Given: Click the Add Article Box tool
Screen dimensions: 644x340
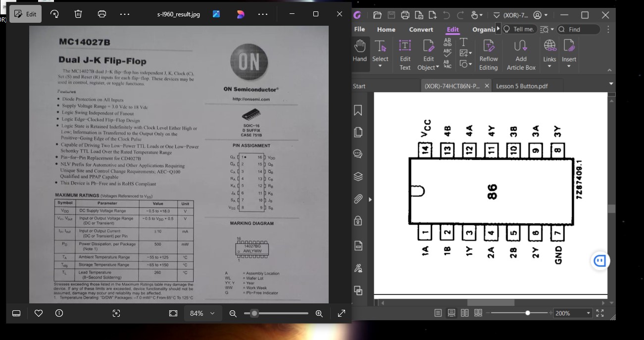Looking at the screenshot, I should [521, 54].
